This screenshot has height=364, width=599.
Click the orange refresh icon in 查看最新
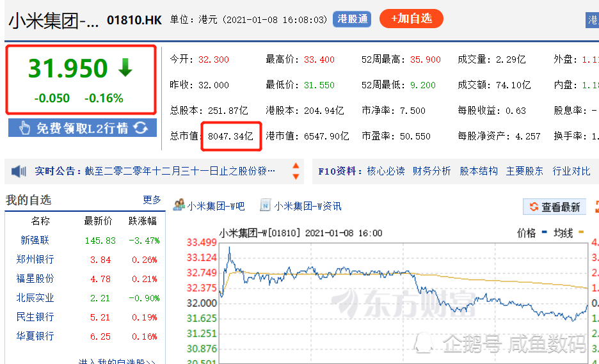(x=534, y=207)
